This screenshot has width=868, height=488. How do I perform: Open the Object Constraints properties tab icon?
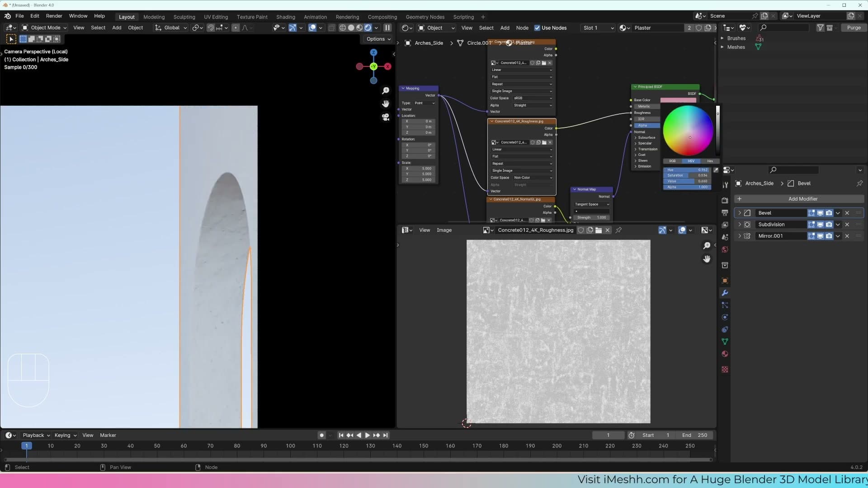click(725, 329)
